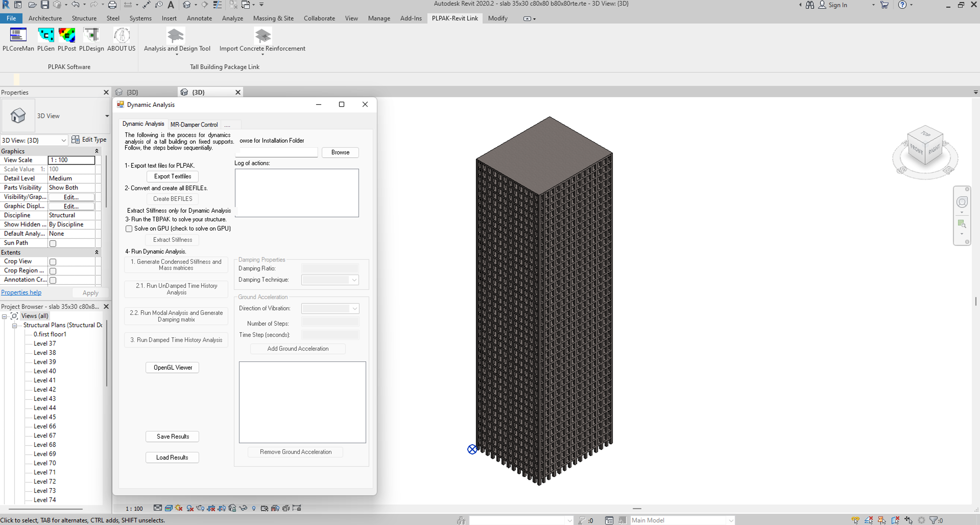Click Steering Wheel in navigation bar
This screenshot has width=980, height=525.
pyautogui.click(x=962, y=202)
